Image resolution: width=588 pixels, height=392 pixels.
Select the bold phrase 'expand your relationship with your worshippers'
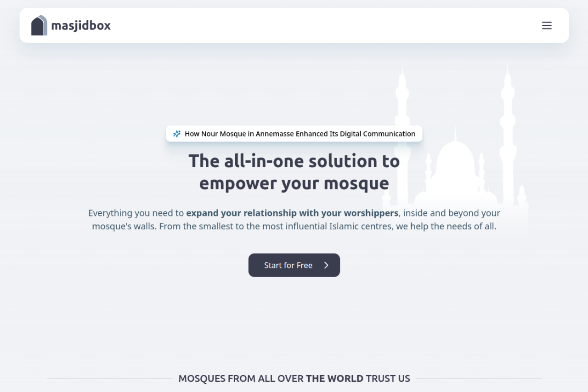292,213
